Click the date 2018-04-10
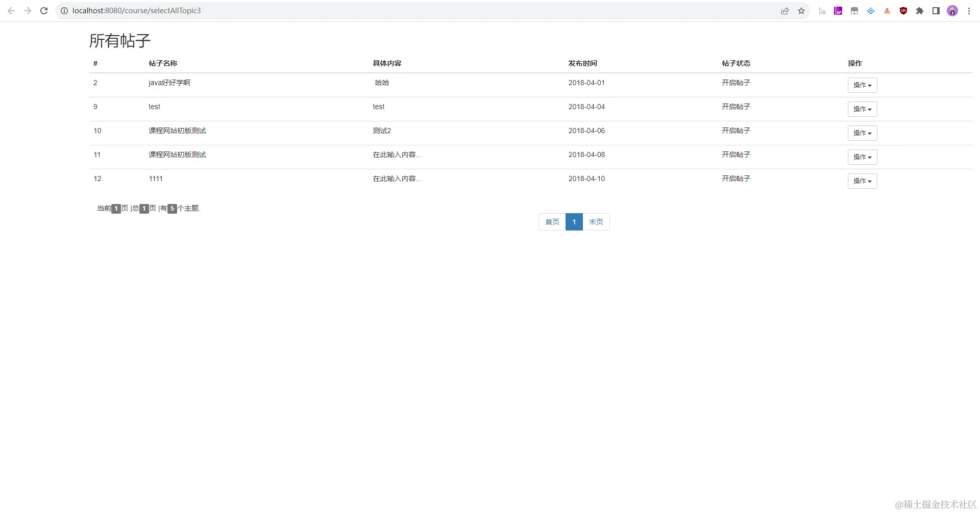 (586, 178)
